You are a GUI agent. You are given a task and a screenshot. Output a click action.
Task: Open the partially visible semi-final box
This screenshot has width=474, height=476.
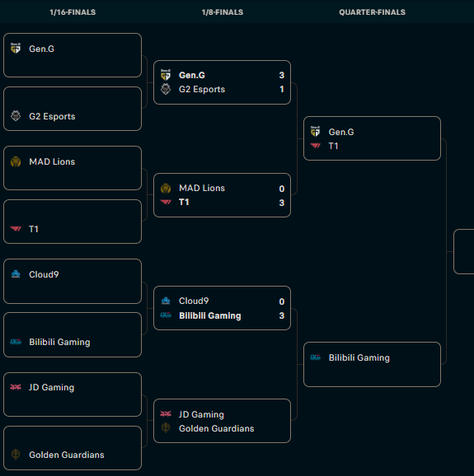coord(464,252)
